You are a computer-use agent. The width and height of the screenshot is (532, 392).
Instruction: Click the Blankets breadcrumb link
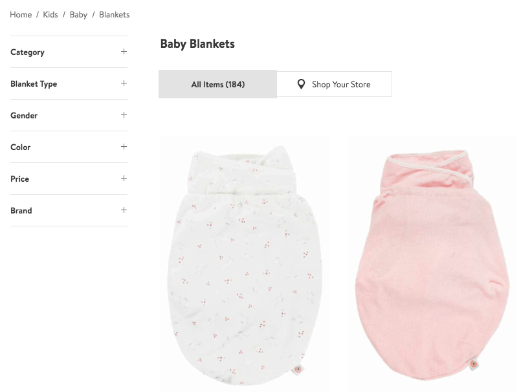[114, 15]
